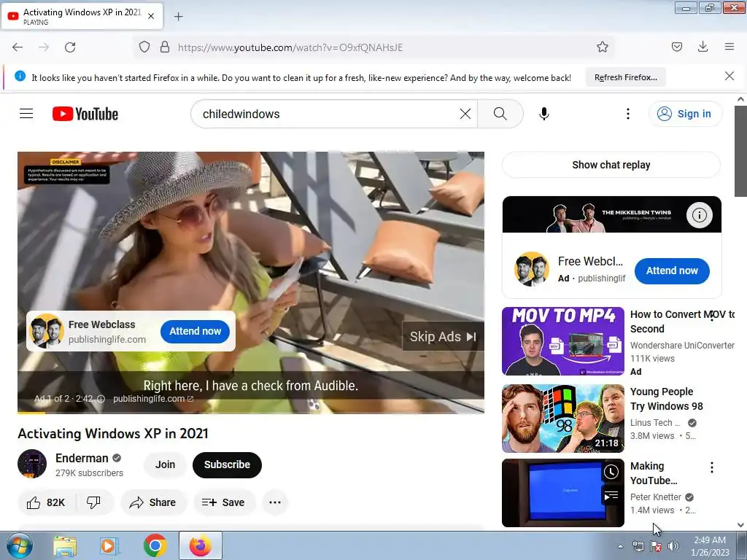Open more actions ellipsis under the video
Viewport: 747px width, 560px height.
click(x=275, y=502)
